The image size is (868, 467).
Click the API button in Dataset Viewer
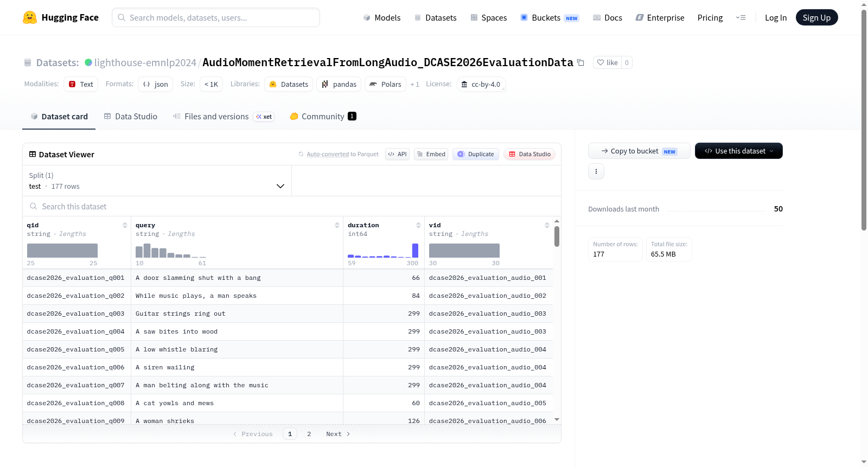(x=397, y=154)
